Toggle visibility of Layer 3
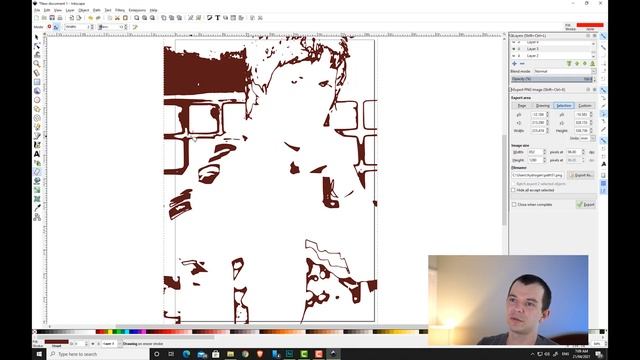Screen dimensions: 640x360 [x=514, y=49]
